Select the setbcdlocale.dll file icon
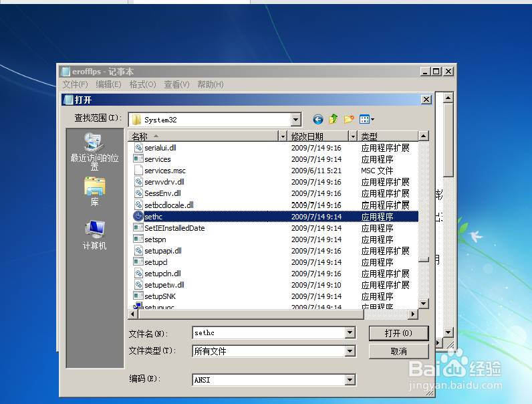532x404 pixels. pos(138,205)
